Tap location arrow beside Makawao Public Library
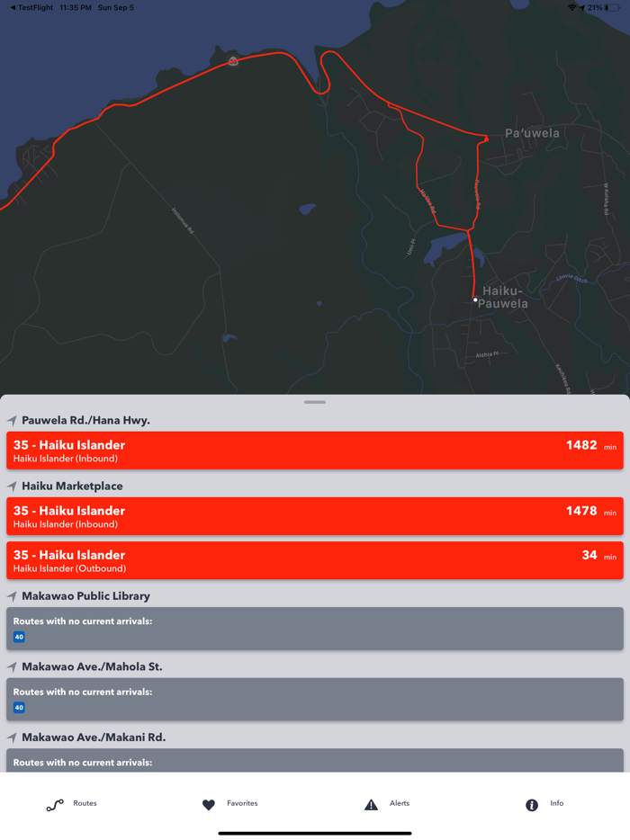 12,596
